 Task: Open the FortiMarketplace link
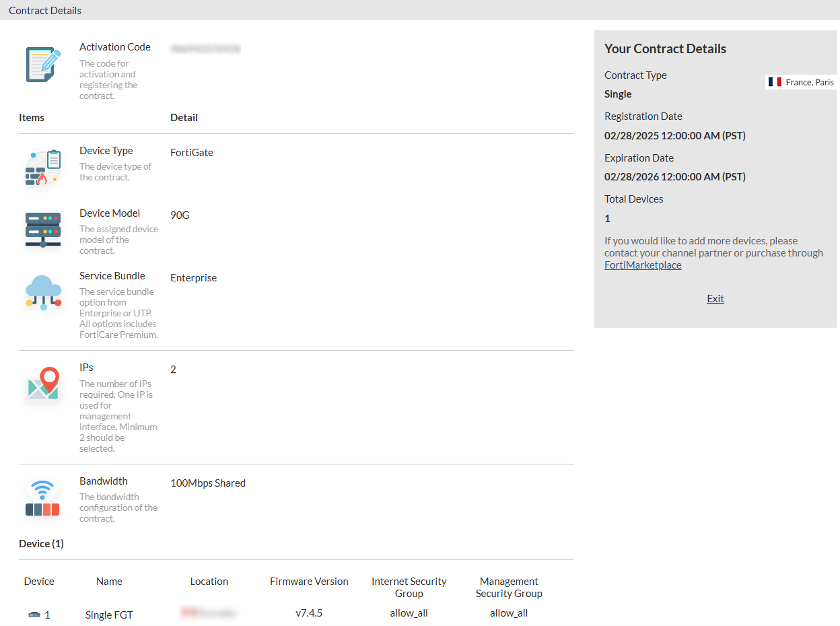tap(643, 265)
